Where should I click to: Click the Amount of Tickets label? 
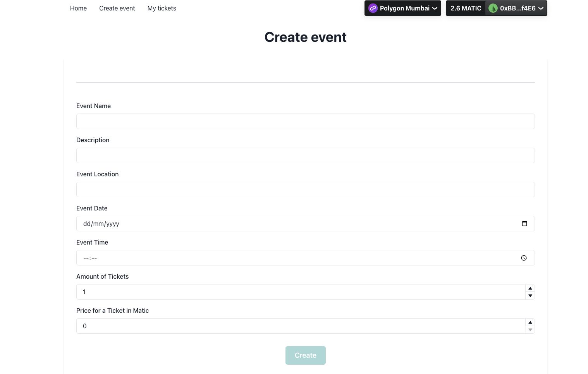click(102, 276)
